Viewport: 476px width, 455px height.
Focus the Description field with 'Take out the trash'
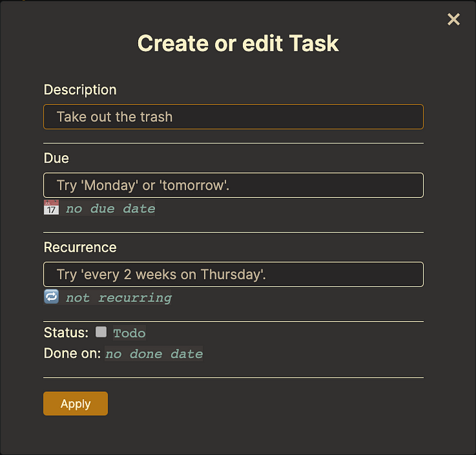(233, 117)
